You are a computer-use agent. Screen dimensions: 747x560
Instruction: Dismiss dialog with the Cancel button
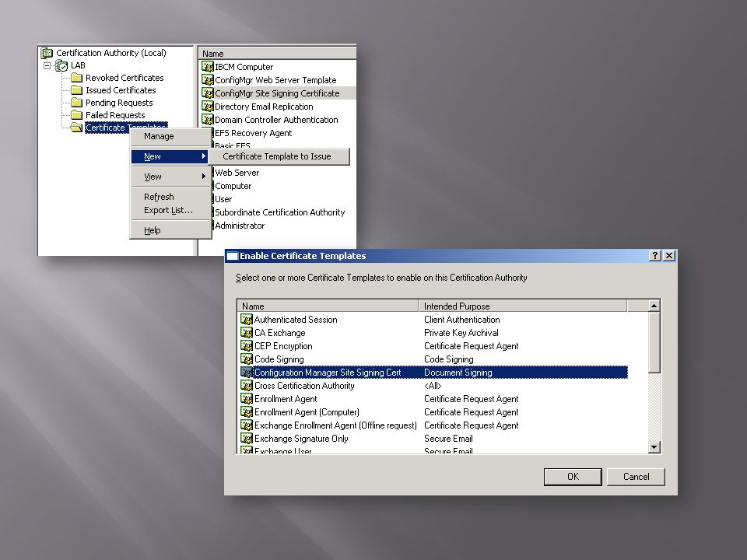636,477
